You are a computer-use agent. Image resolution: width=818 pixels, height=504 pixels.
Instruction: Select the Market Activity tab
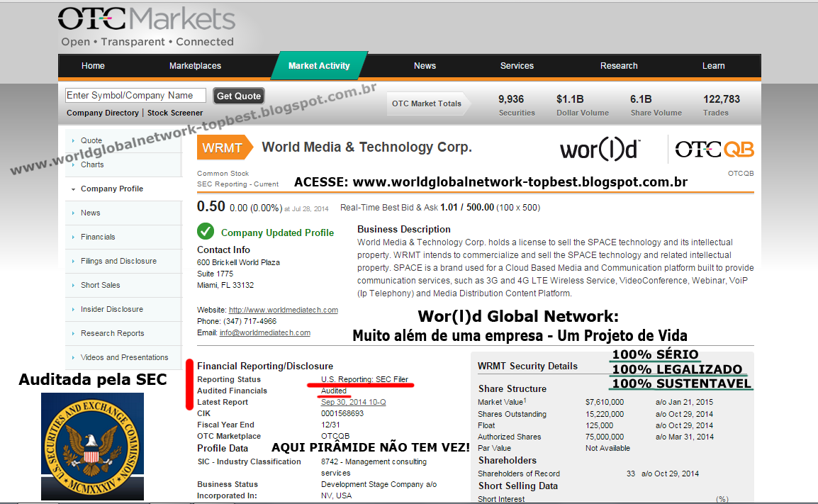point(319,66)
